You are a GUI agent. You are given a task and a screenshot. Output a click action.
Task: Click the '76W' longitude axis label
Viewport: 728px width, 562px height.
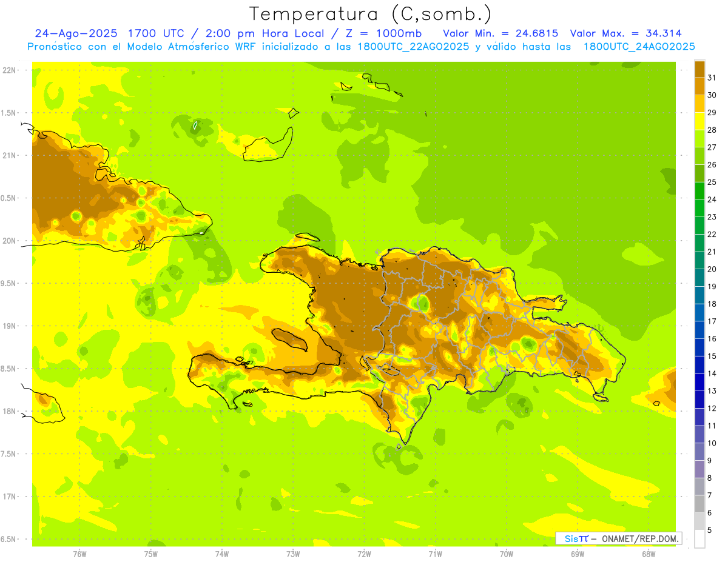[79, 555]
